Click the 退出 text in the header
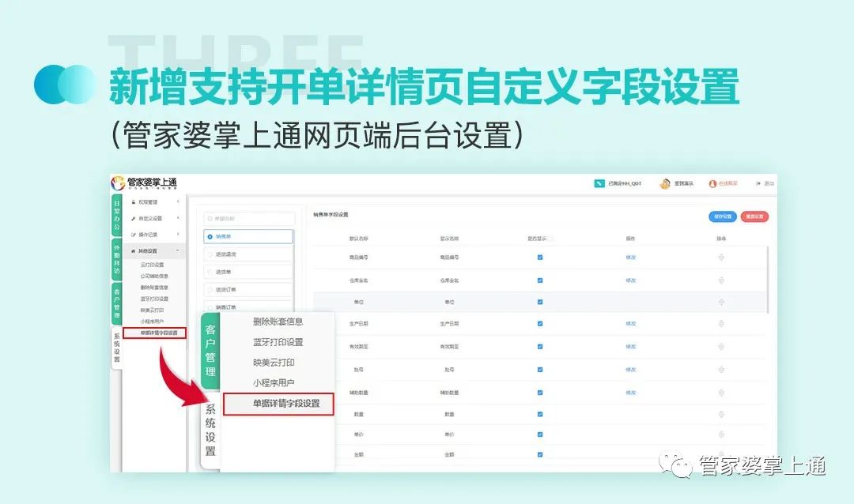 [769, 183]
